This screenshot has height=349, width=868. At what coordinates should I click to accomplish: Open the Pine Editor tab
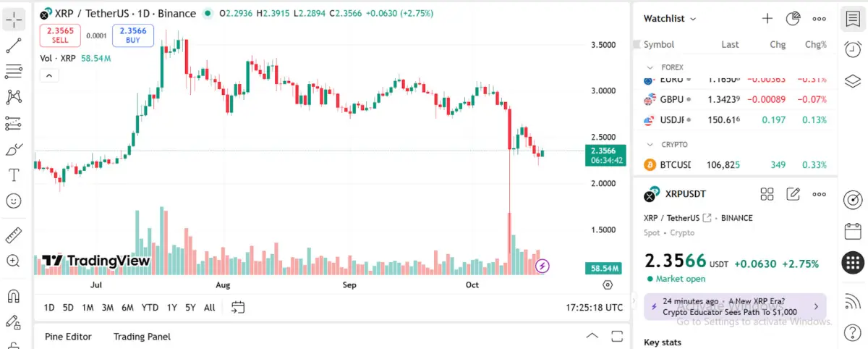pos(68,337)
